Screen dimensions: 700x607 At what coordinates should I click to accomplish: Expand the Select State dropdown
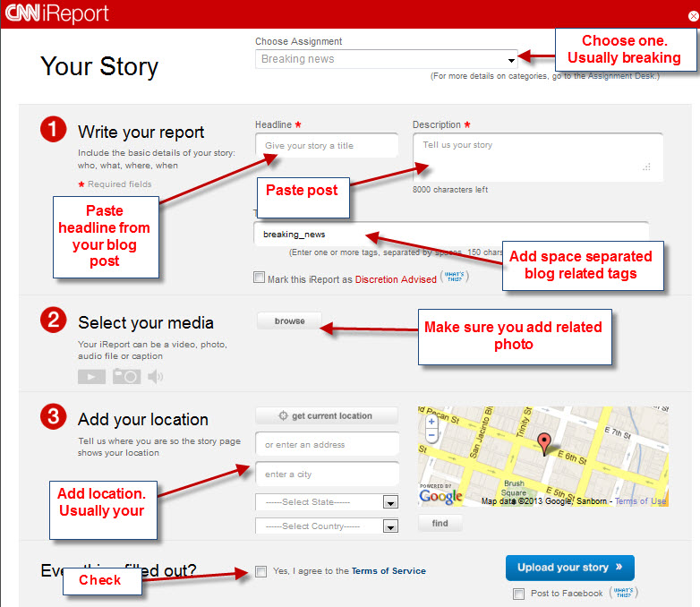point(327,502)
